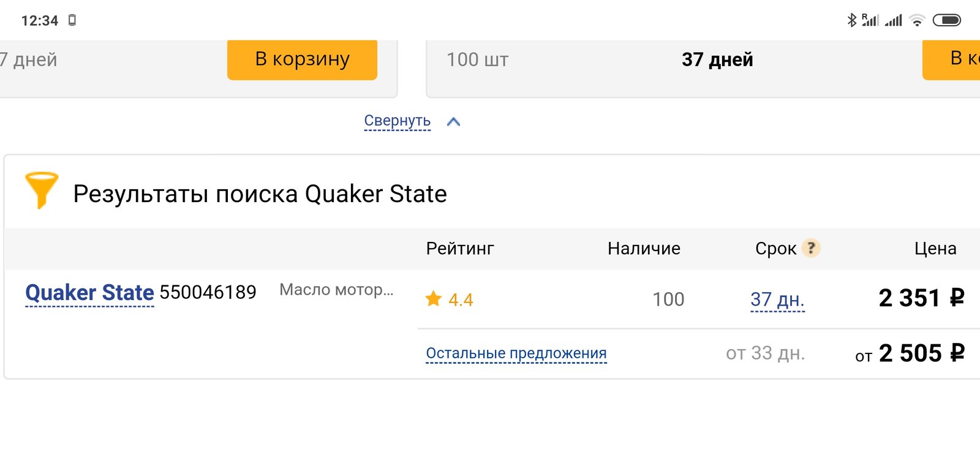Open the Quaker State brand link

pos(89,293)
